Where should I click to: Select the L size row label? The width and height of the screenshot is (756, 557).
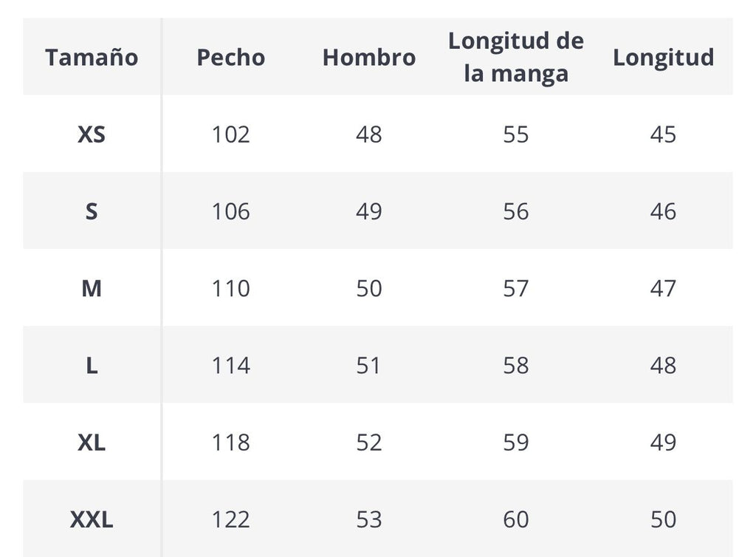[92, 365]
